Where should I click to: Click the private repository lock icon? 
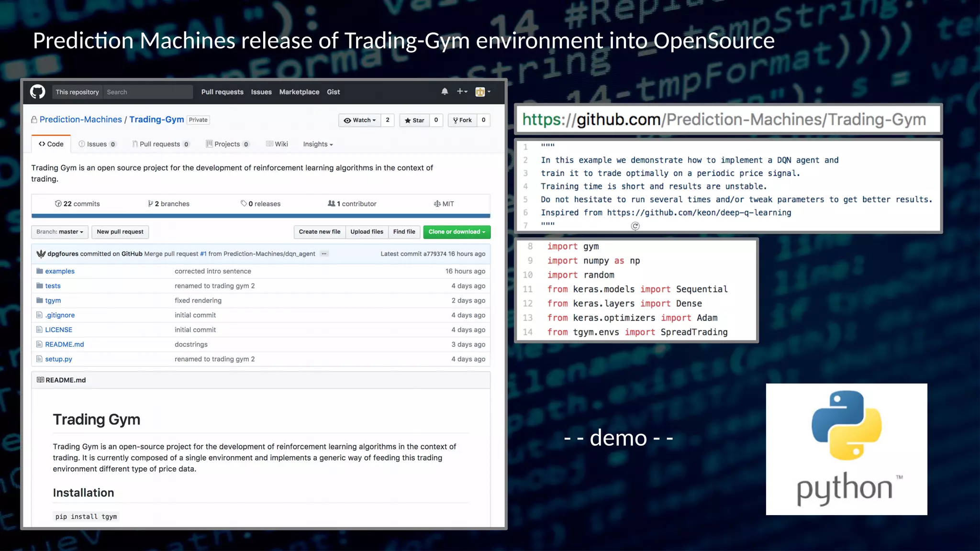coord(34,120)
